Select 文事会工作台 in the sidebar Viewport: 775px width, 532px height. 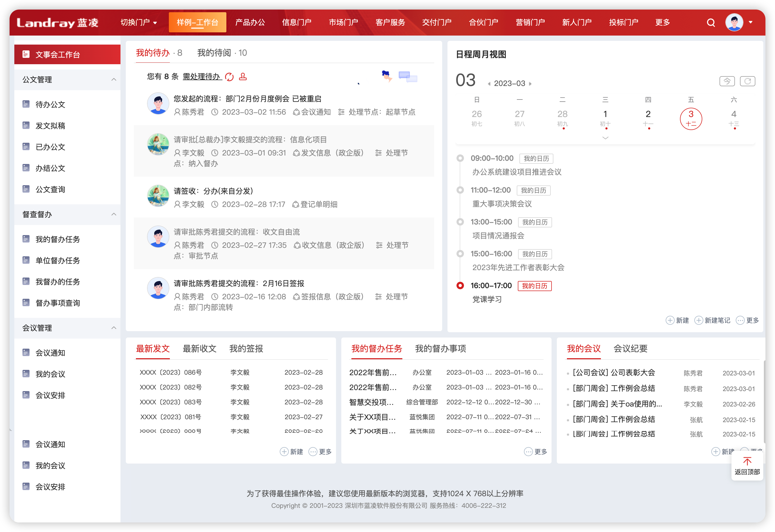tap(67, 54)
